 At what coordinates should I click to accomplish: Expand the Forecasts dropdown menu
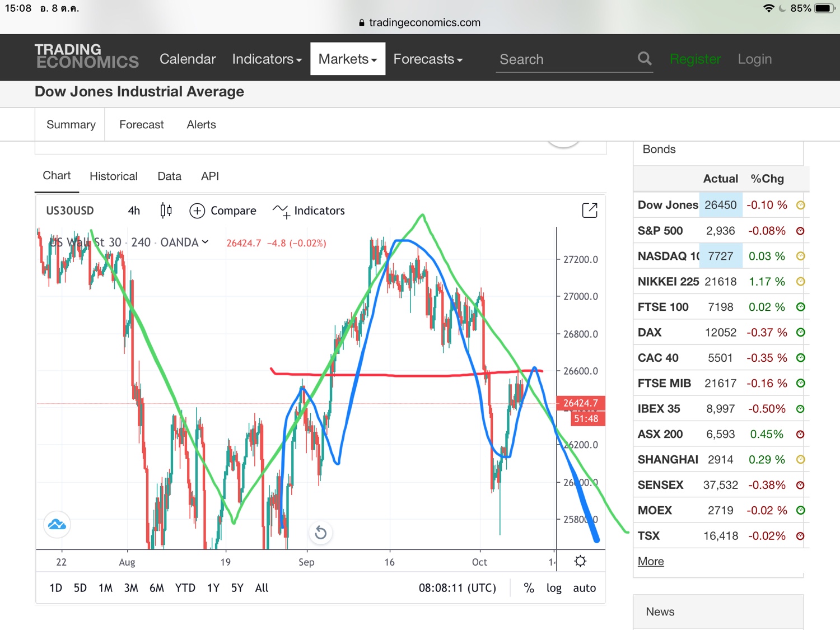point(428,59)
